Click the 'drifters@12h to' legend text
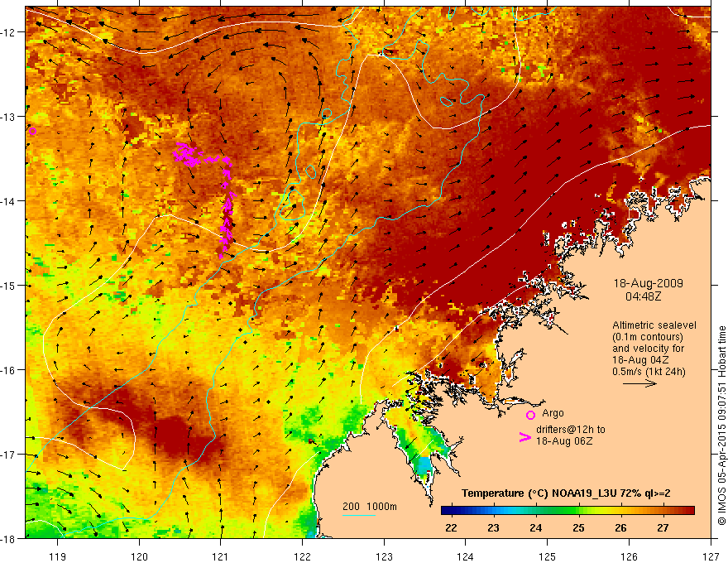The width and height of the screenshot is (728, 563). tap(571, 430)
